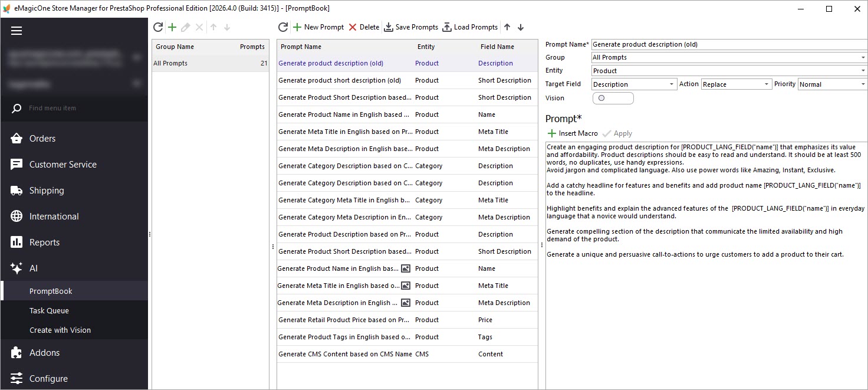
Task: Click the Delete prompt button
Action: 364,27
